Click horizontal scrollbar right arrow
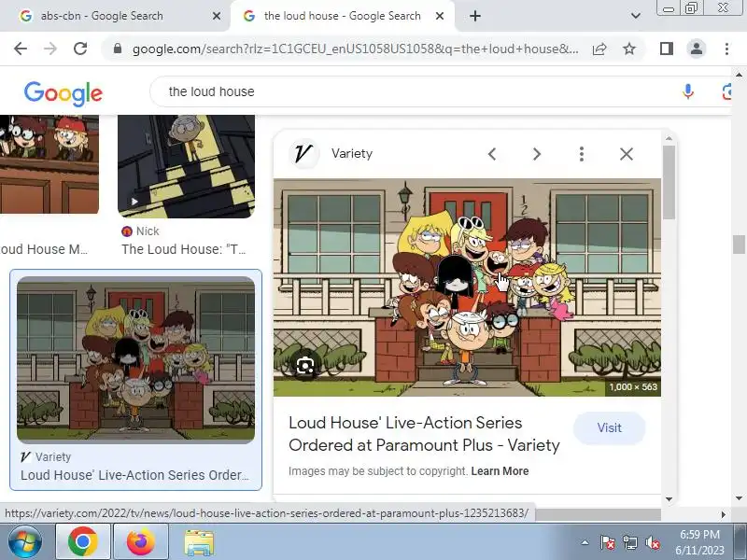The height and width of the screenshot is (560, 747). coord(723,514)
